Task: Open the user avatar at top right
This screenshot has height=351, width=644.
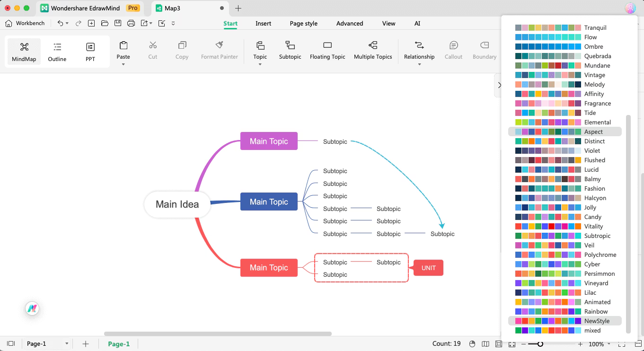Action: click(630, 8)
